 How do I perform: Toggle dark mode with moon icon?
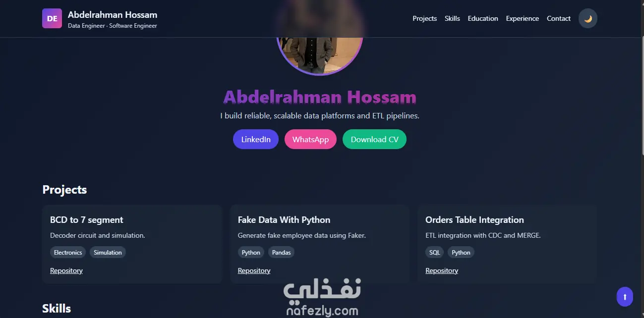click(588, 19)
